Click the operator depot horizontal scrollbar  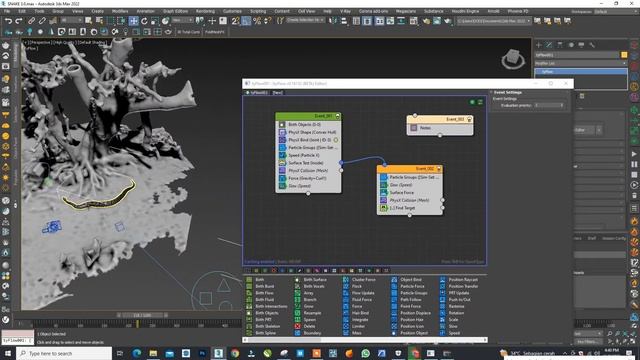[365, 340]
